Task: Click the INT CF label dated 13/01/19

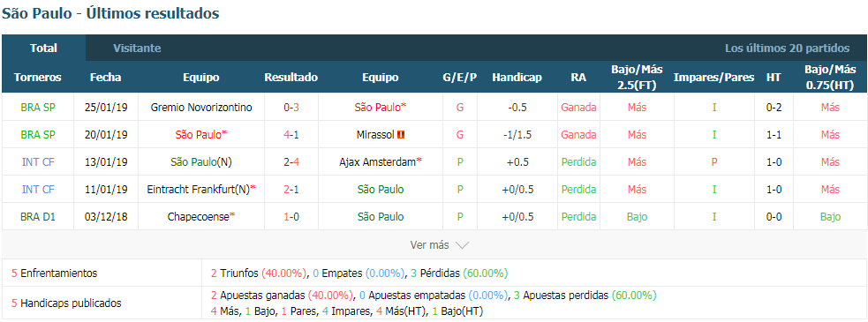Action: [38, 162]
